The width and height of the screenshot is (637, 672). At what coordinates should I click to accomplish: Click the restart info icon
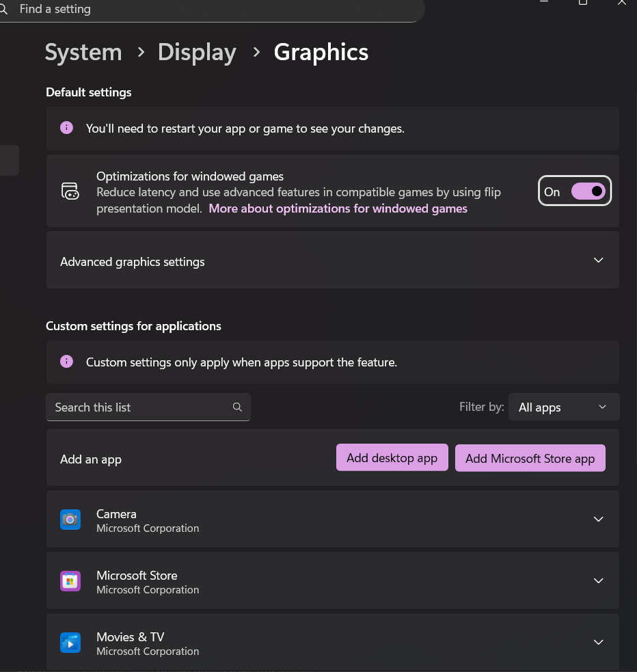[66, 128]
